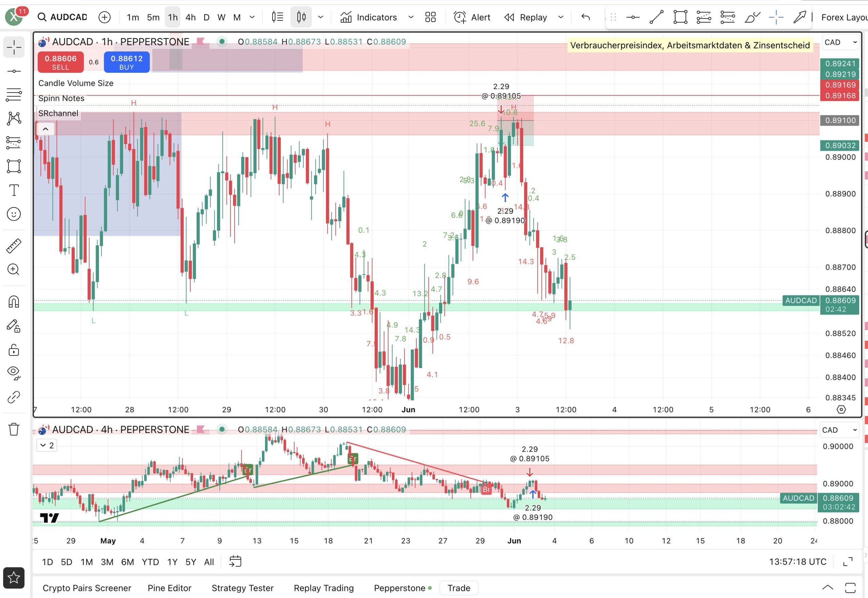The height and width of the screenshot is (598, 868).
Task: Click the link drawings icon in sidebar
Action: point(14,397)
